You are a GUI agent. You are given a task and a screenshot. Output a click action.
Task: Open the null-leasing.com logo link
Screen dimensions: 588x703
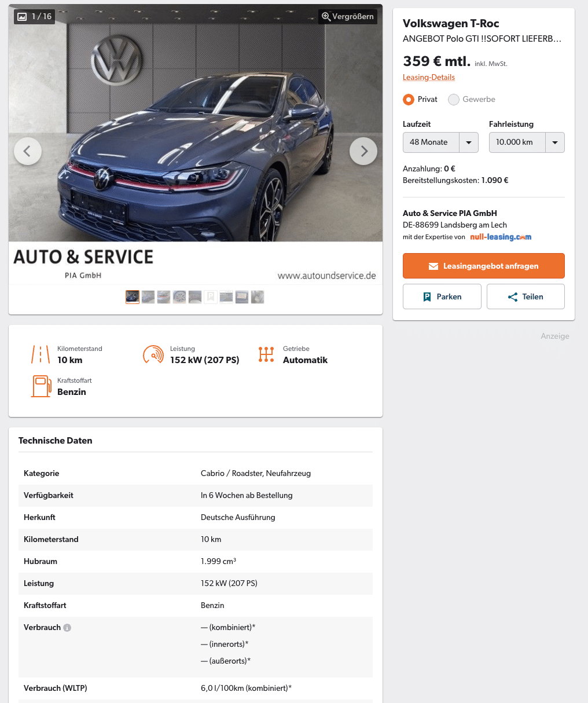tap(501, 237)
